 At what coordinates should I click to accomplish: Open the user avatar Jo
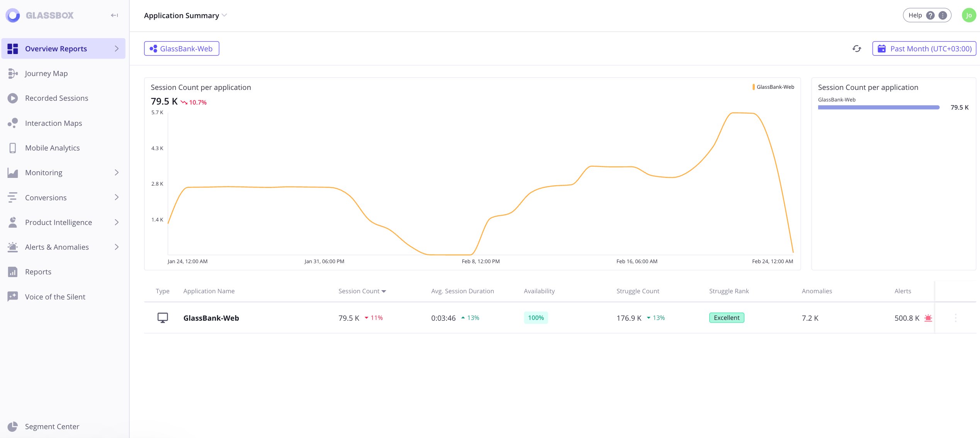968,15
